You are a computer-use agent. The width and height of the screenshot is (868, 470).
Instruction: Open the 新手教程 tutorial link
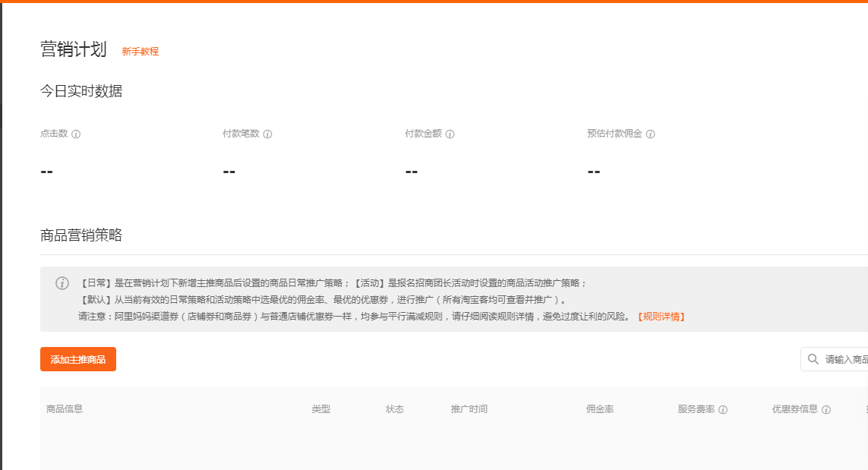[140, 52]
